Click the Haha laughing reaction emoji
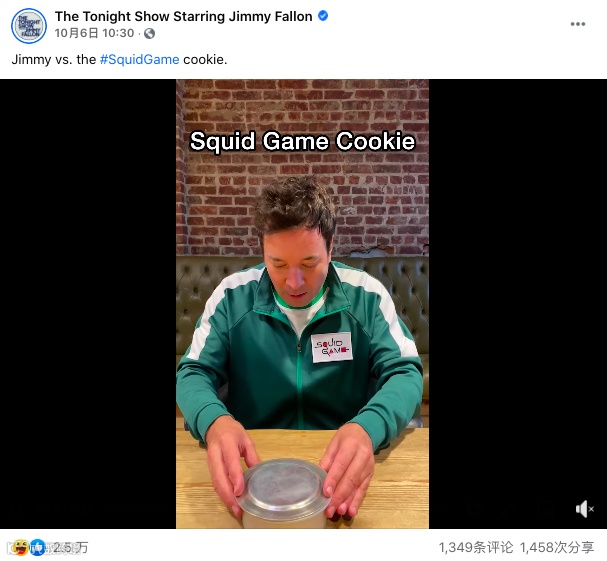 click(20, 547)
